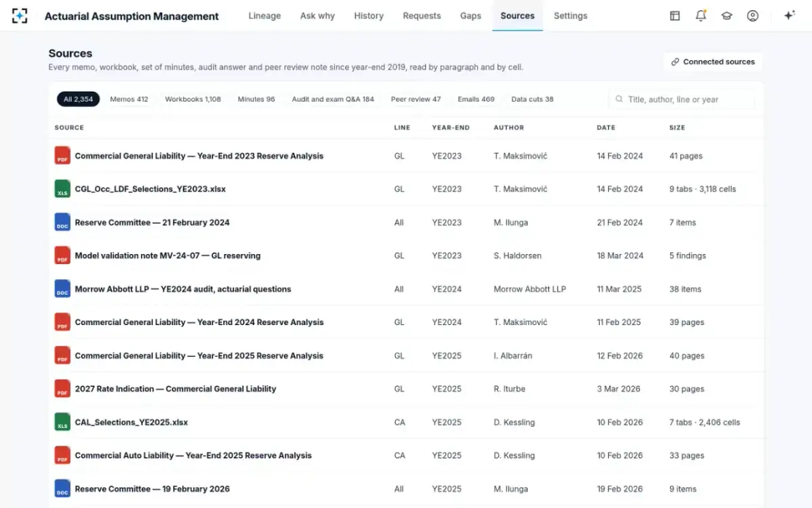Switch to the Lineage tab
The image size is (812, 508).
(x=265, y=16)
